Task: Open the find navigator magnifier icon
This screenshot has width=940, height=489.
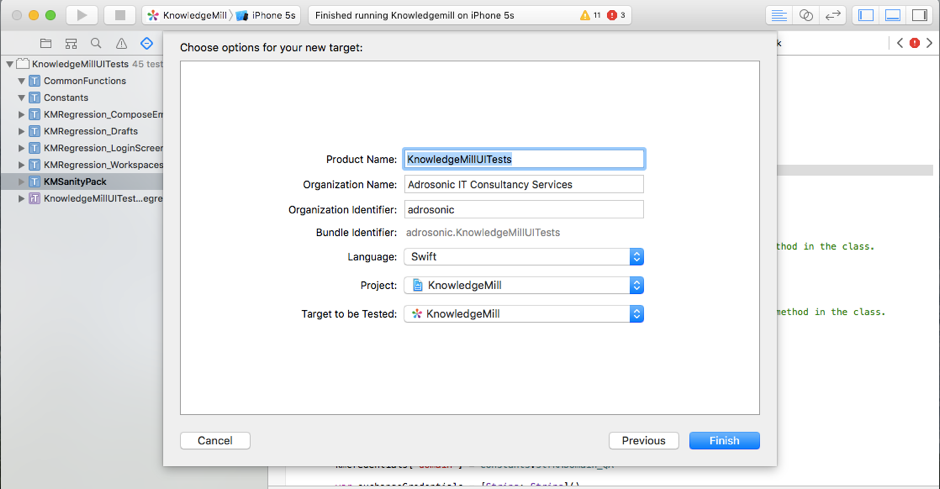Action: (x=96, y=44)
